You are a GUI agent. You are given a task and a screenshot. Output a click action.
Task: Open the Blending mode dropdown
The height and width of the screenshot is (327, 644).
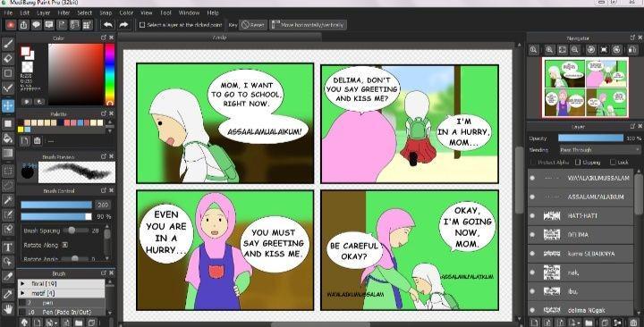click(x=599, y=150)
